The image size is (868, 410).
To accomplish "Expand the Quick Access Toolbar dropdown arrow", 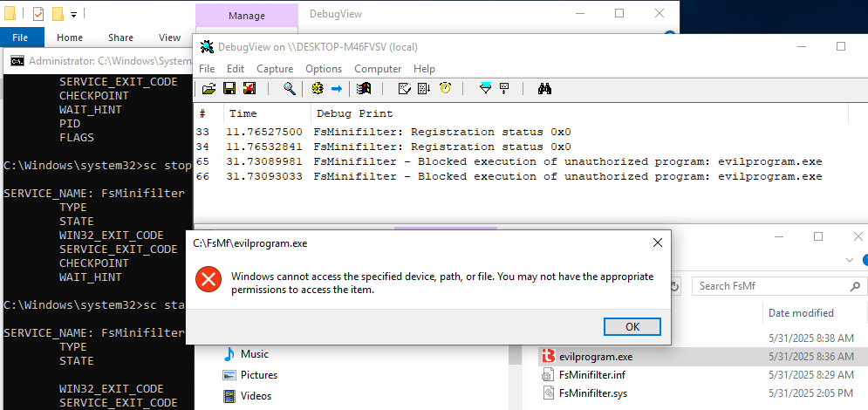I will pos(73,15).
